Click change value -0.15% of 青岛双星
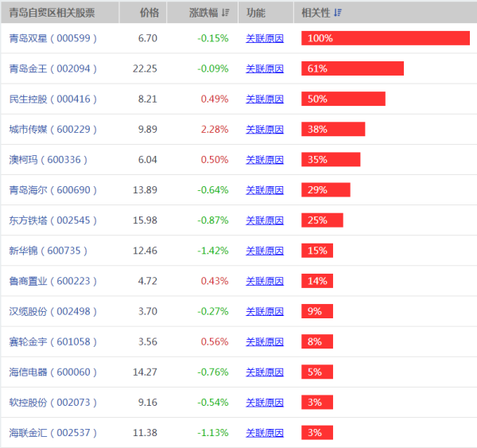Viewport: 477px width, 448px height. (x=213, y=38)
